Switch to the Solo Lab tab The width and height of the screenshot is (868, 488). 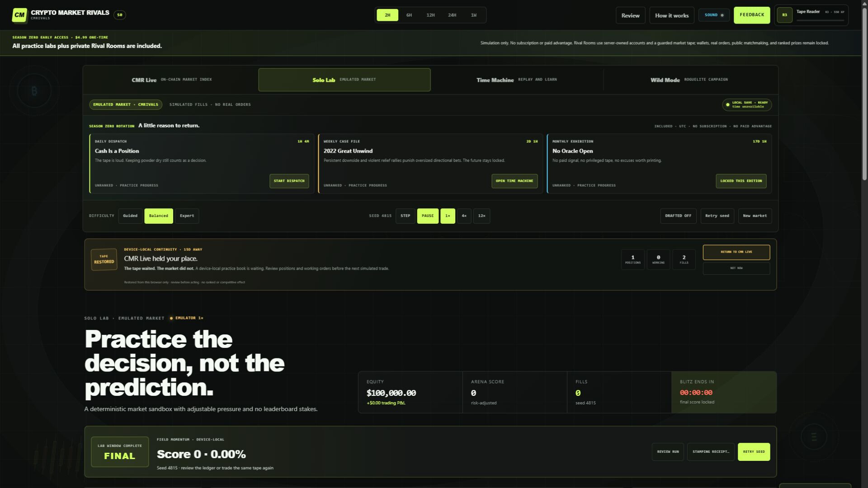tap(344, 80)
